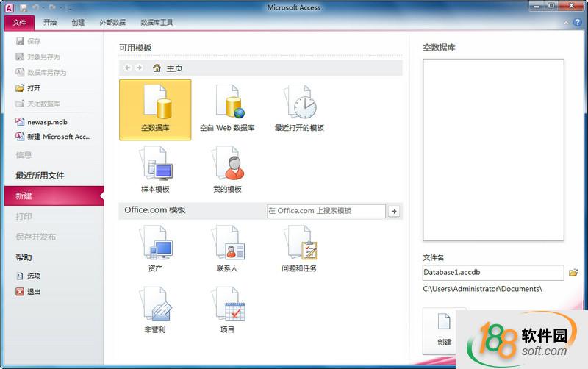Screen dimensions: 588x369
Task: Click 关闭数据库 close database
Action: (38, 104)
